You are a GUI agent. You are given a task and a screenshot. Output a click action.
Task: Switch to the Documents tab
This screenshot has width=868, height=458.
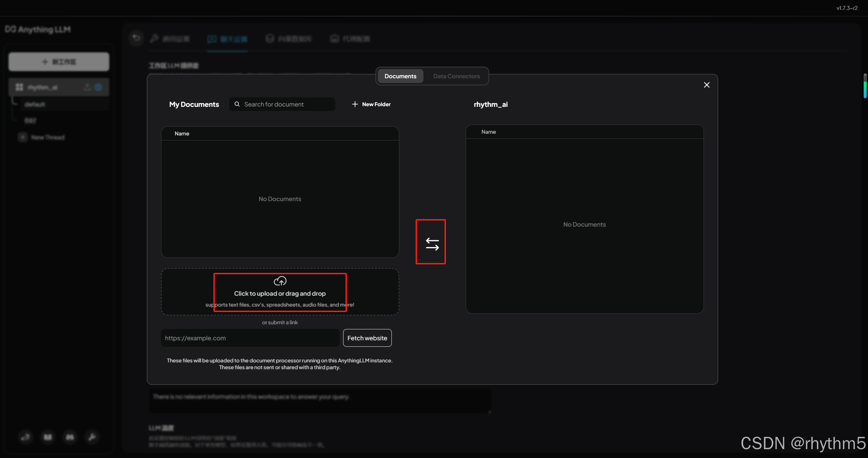tap(400, 76)
